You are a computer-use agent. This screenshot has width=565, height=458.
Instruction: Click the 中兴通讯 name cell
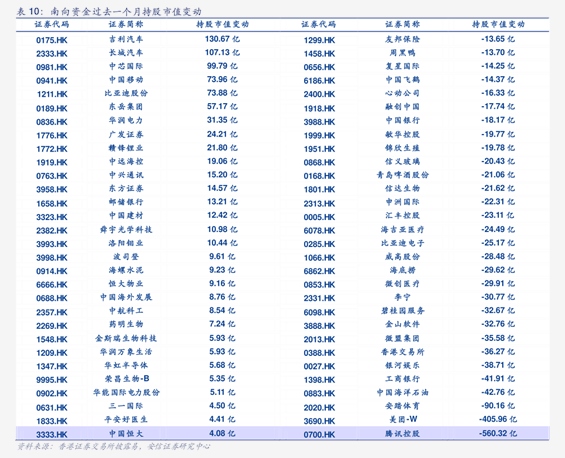pyautogui.click(x=126, y=175)
